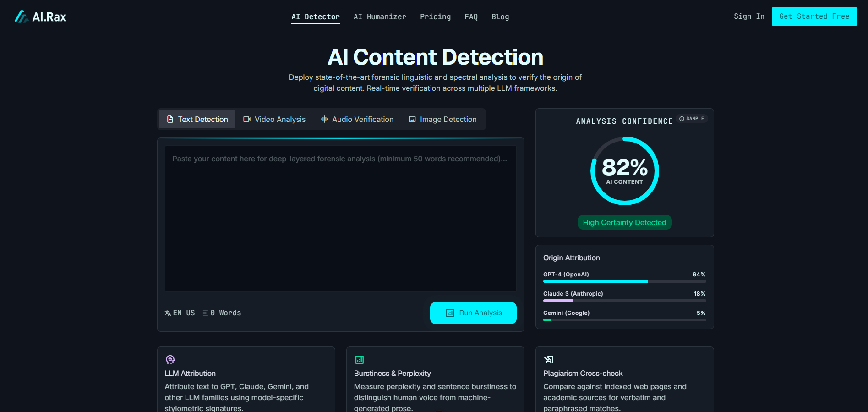The image size is (868, 412).
Task: Open the Plagiarism Cross-check card title
Action: click(583, 374)
